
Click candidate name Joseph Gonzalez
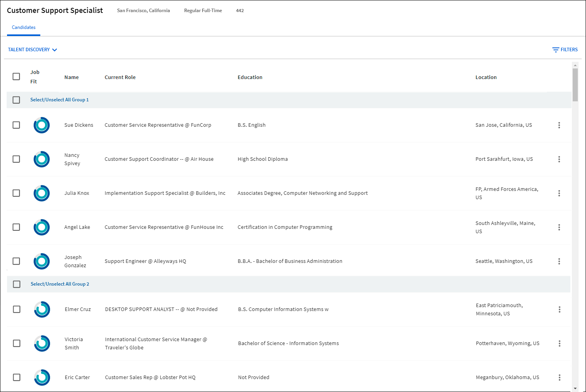click(x=75, y=261)
